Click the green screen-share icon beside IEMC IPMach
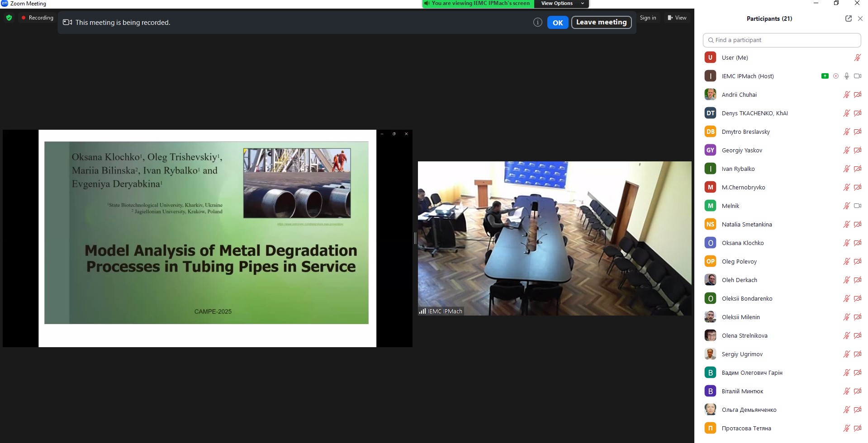 point(825,76)
